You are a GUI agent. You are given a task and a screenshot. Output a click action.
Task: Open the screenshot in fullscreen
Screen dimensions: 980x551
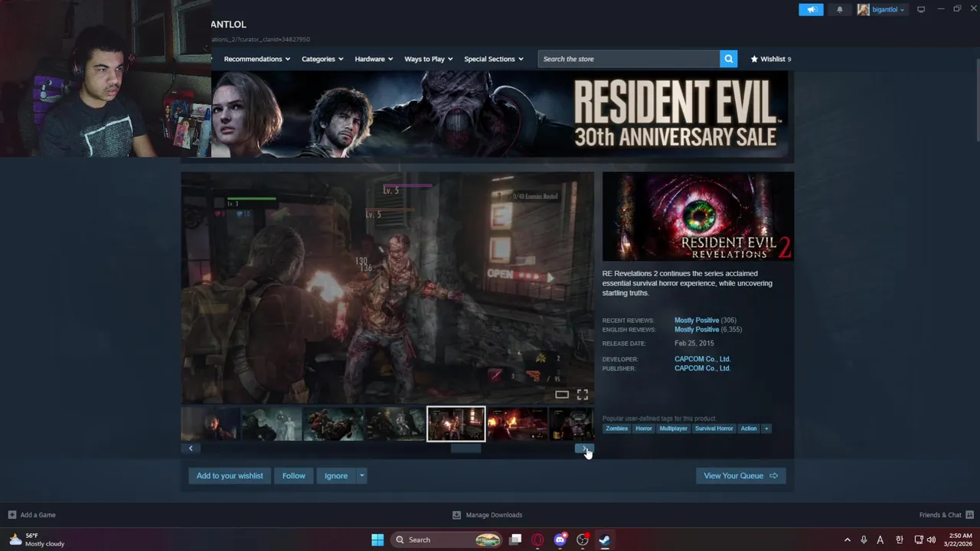583,395
